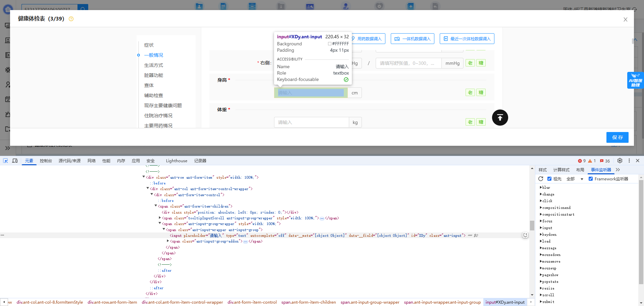Click the red error count indicator
The width and height of the screenshot is (644, 306).
(582, 161)
